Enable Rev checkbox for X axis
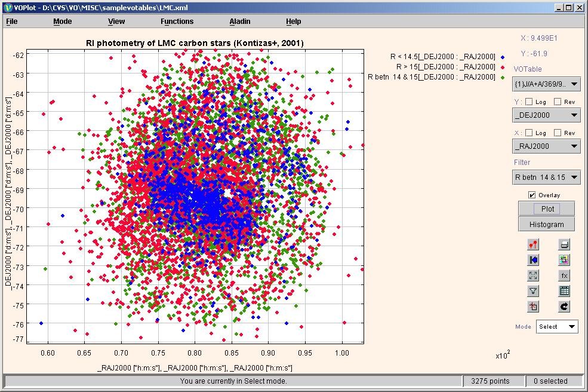The height and width of the screenshot is (392, 588). [558, 133]
